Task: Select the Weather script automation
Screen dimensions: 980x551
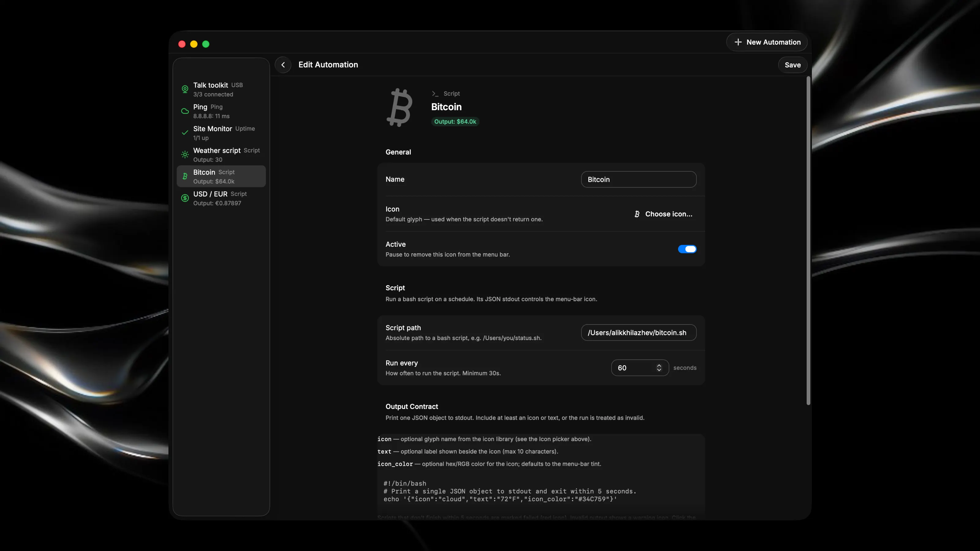Action: 221,154
